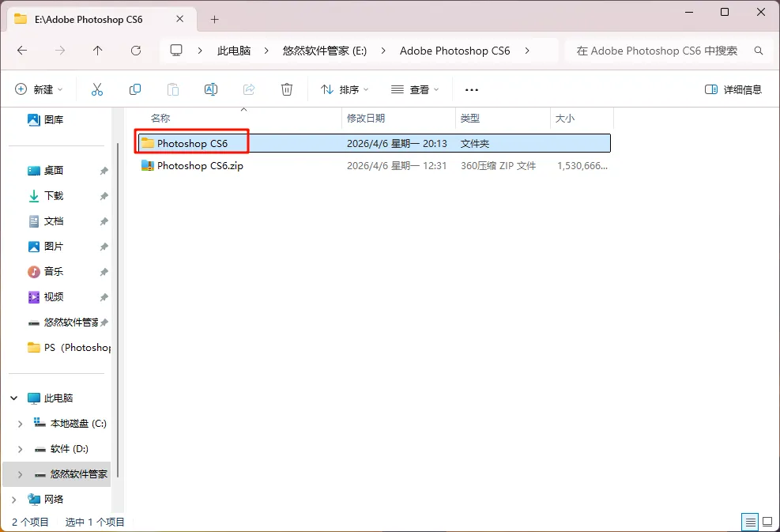Expand 软件 (D:) tree node
Image resolution: width=780 pixels, height=532 pixels.
tap(20, 449)
